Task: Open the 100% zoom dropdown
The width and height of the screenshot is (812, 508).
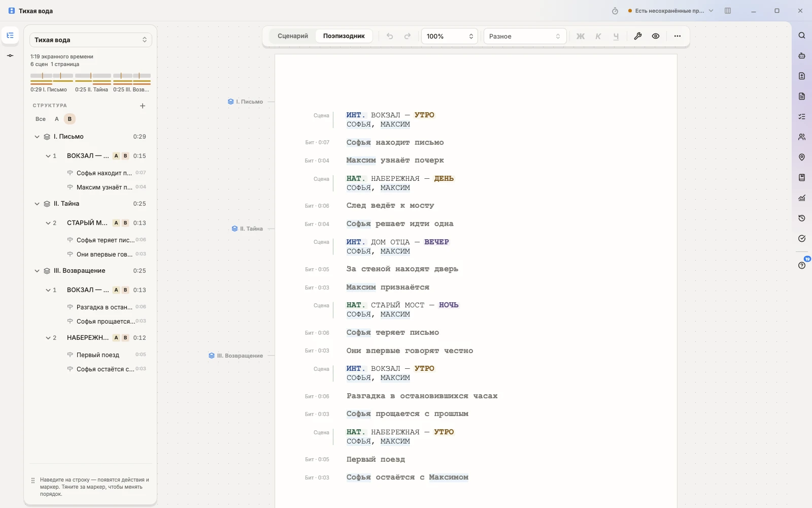Action: point(450,36)
